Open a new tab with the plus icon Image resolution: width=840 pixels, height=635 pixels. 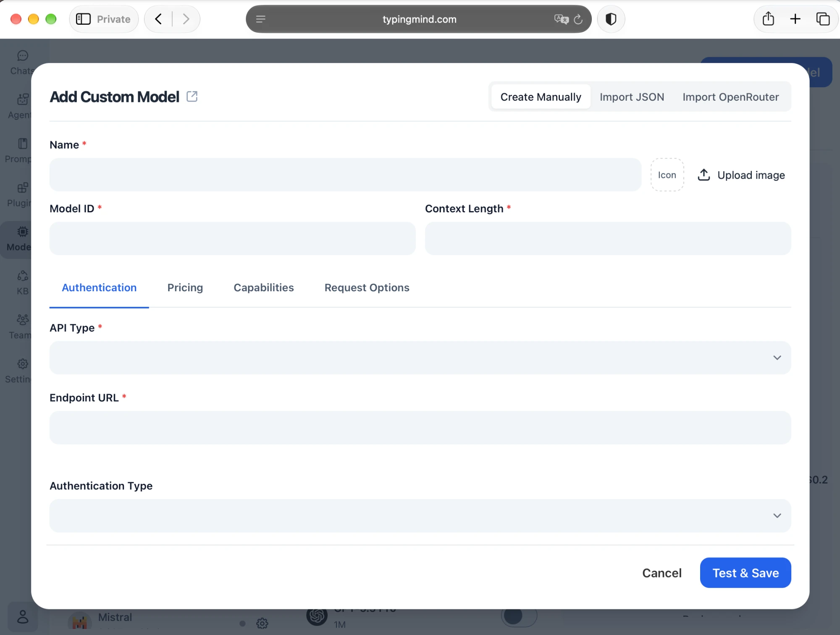pos(795,19)
